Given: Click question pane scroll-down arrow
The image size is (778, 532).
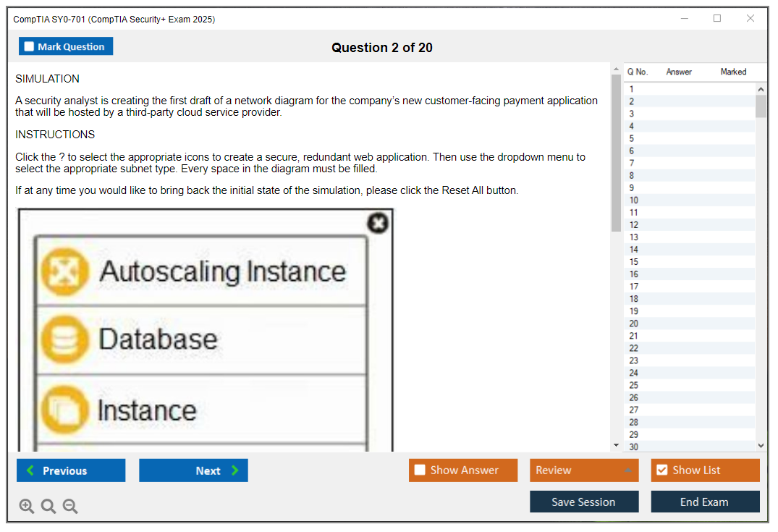Looking at the screenshot, I should (x=617, y=445).
